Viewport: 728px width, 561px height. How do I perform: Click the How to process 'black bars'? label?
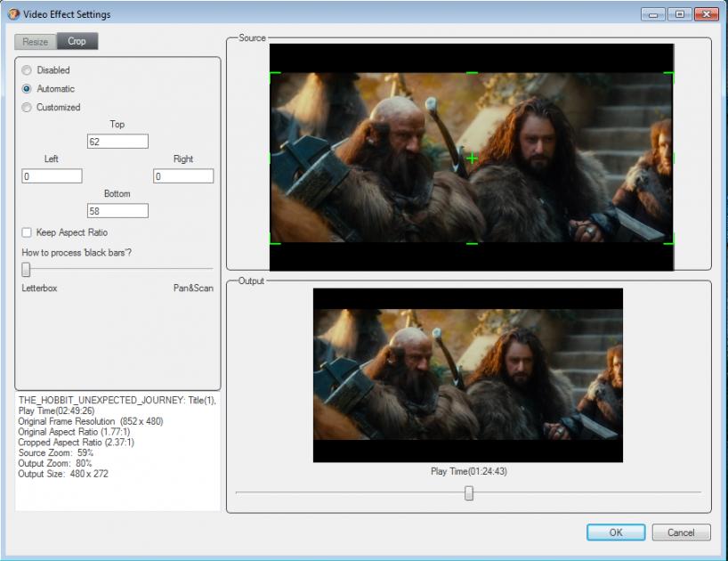click(x=77, y=253)
